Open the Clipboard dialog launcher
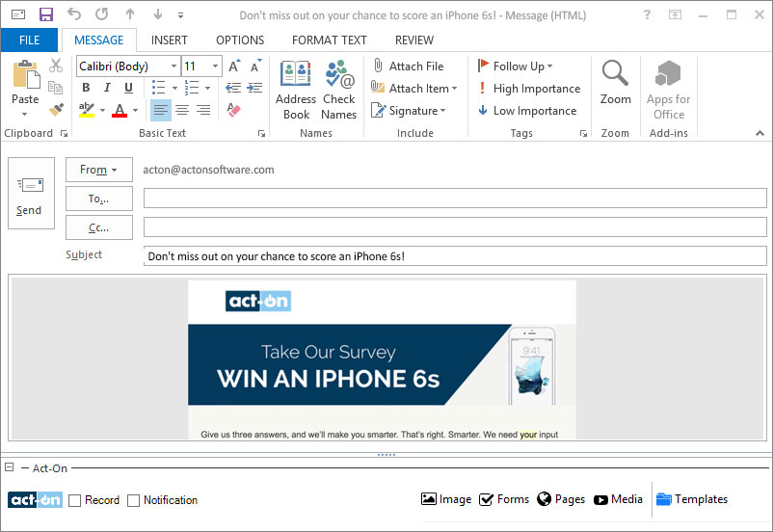Viewport: 773px width, 532px height. (64, 133)
